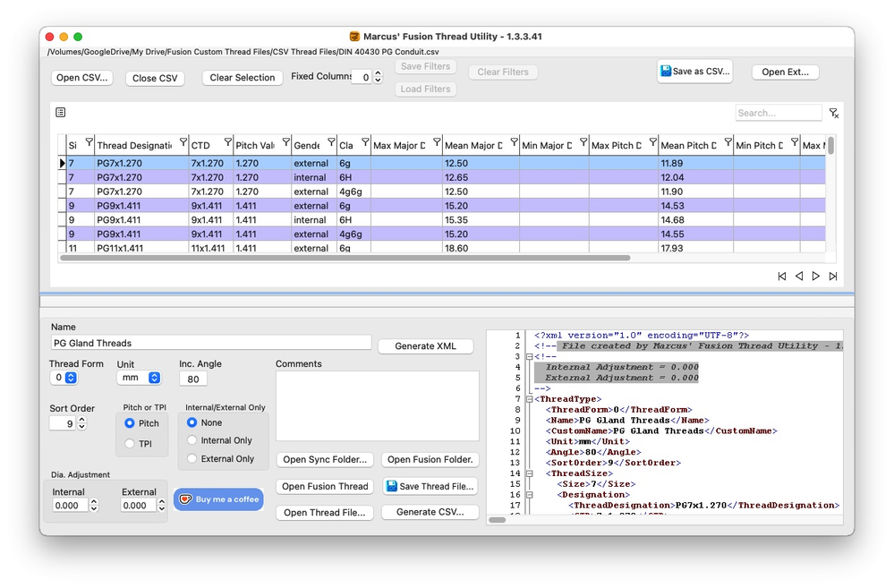Click Save as CSV button
894x588 pixels.
[694, 72]
